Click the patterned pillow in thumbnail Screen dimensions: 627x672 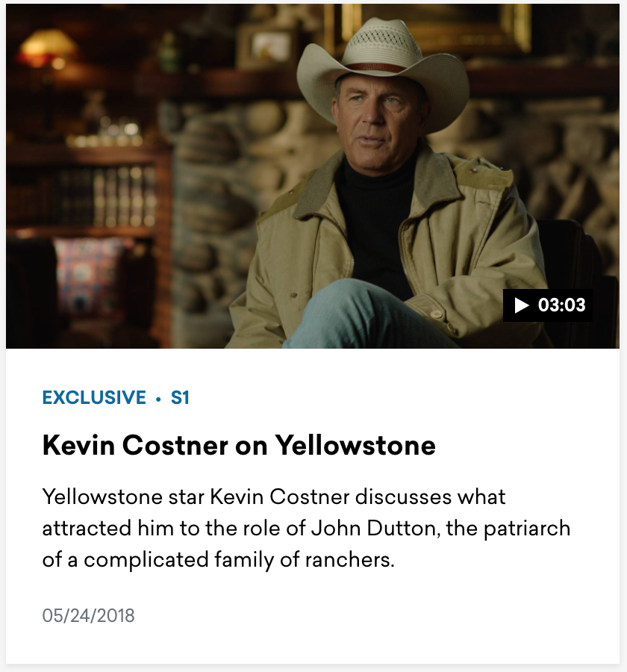tap(88, 274)
